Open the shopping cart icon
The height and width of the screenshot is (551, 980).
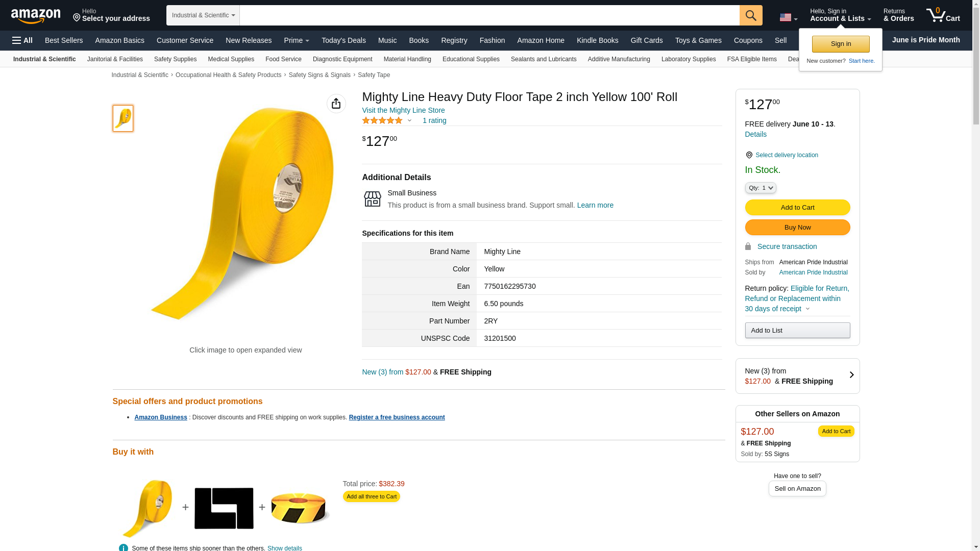pyautogui.click(x=943, y=15)
